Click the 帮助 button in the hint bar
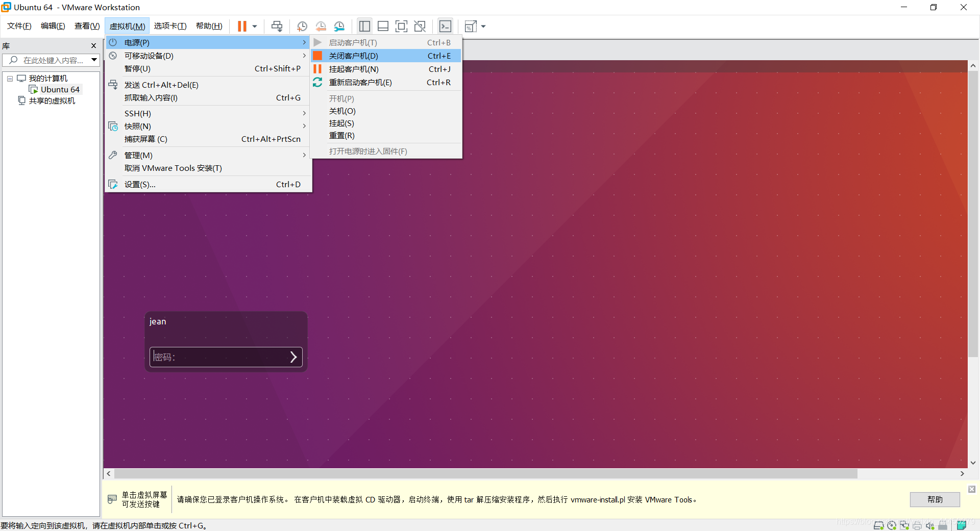980x531 pixels. (935, 499)
